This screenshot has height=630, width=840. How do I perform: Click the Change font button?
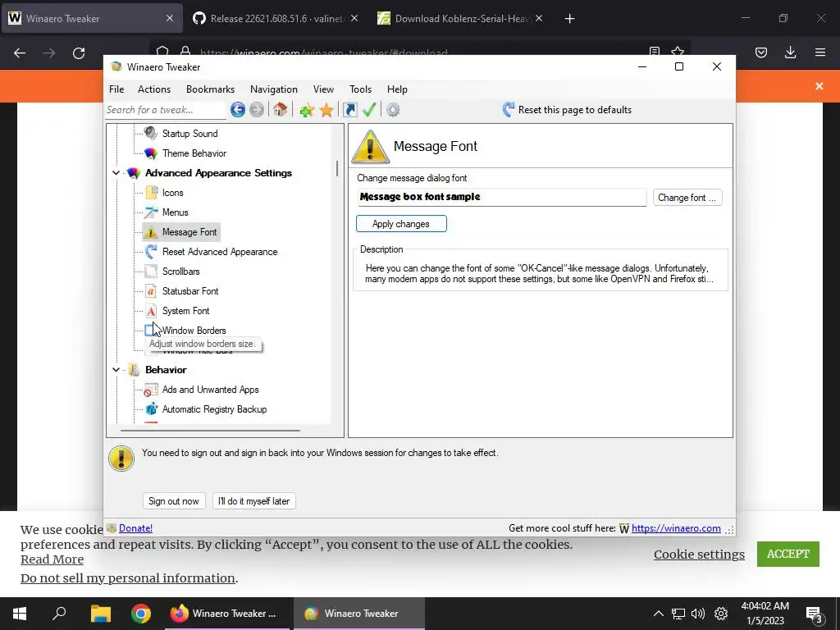[x=687, y=198]
